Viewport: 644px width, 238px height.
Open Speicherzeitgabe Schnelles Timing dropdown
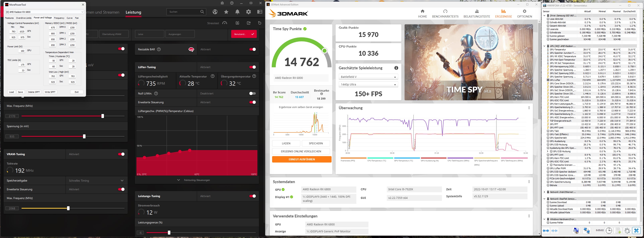96,180
